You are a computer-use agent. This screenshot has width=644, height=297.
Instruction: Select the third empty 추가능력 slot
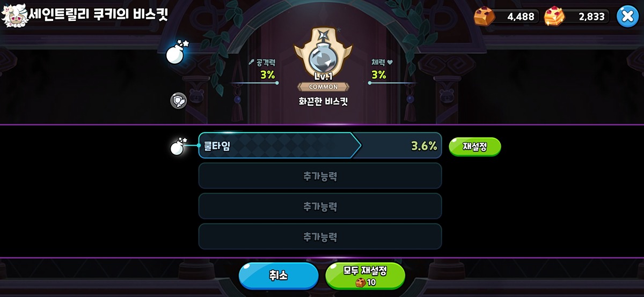point(320,236)
